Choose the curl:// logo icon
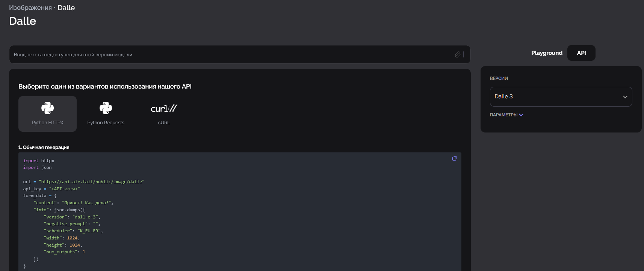The height and width of the screenshot is (271, 644). (164, 108)
